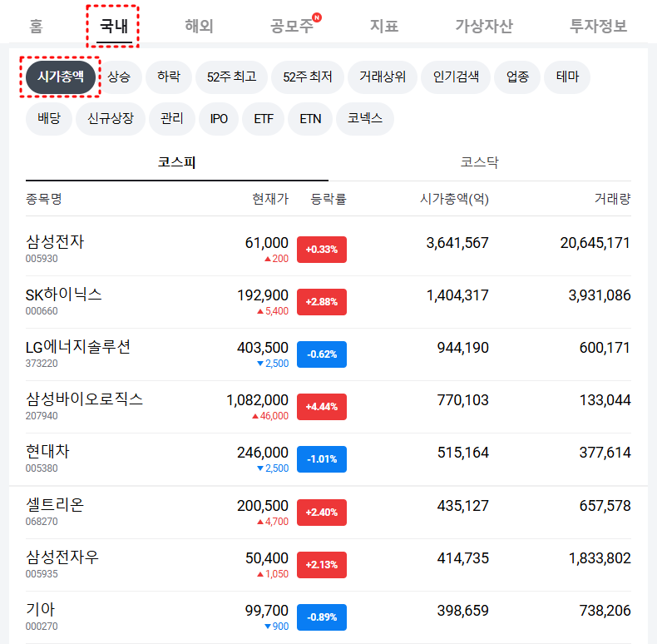Click the -1.01% change badge
This screenshot has width=657, height=644.
(322, 459)
